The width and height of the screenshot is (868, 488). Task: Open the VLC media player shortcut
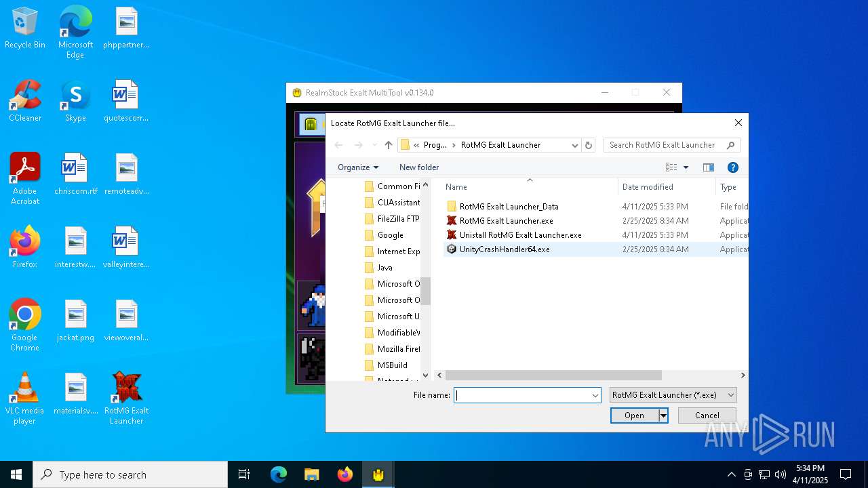pyautogui.click(x=25, y=399)
